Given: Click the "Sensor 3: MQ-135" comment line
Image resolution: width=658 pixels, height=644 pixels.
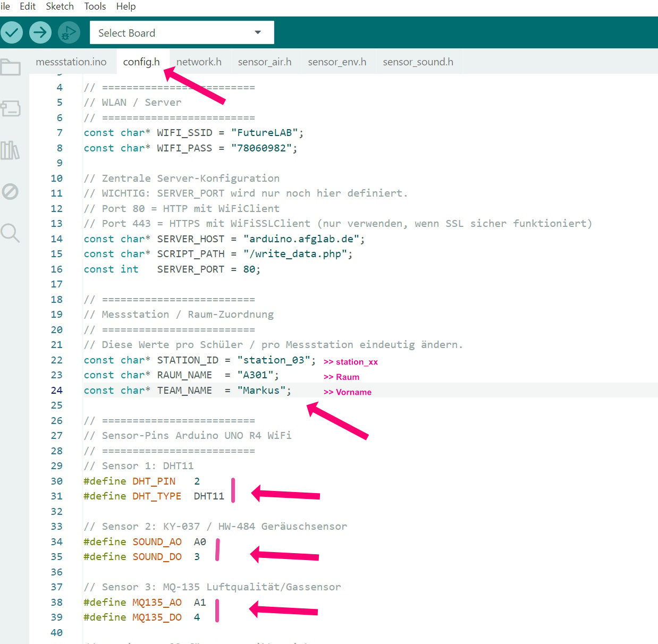Looking at the screenshot, I should click(212, 587).
